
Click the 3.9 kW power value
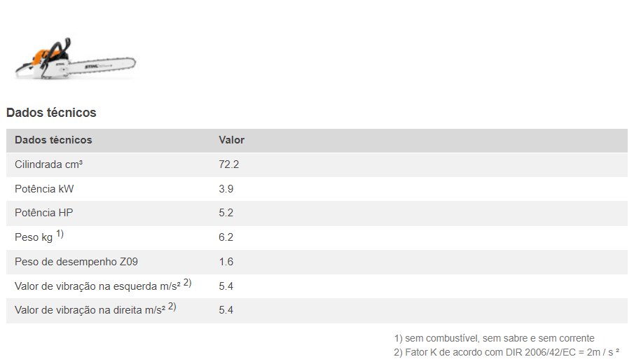(x=226, y=189)
